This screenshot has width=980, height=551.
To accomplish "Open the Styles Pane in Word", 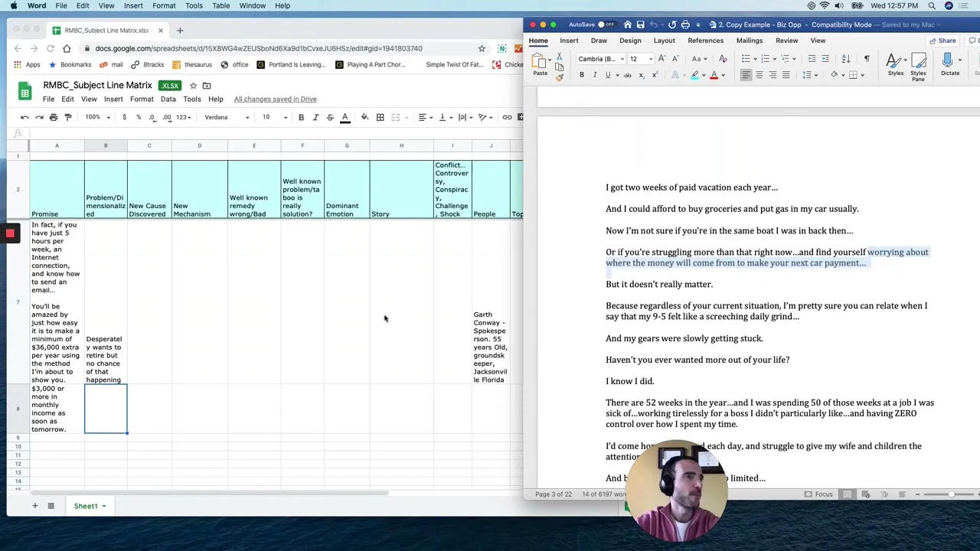I will click(x=918, y=66).
